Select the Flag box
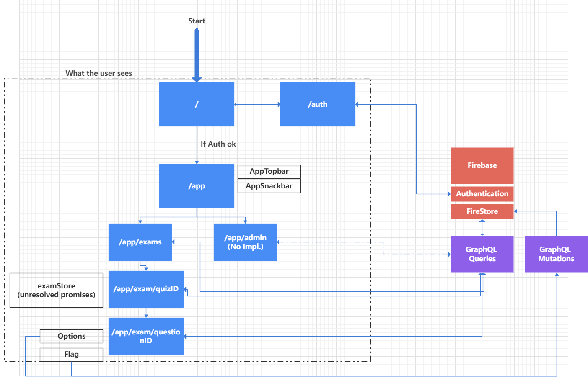The width and height of the screenshot is (588, 383). [x=71, y=354]
